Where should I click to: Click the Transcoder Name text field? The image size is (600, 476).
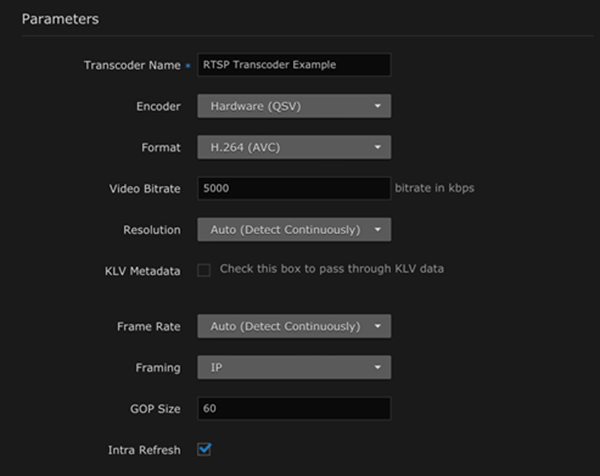(293, 65)
